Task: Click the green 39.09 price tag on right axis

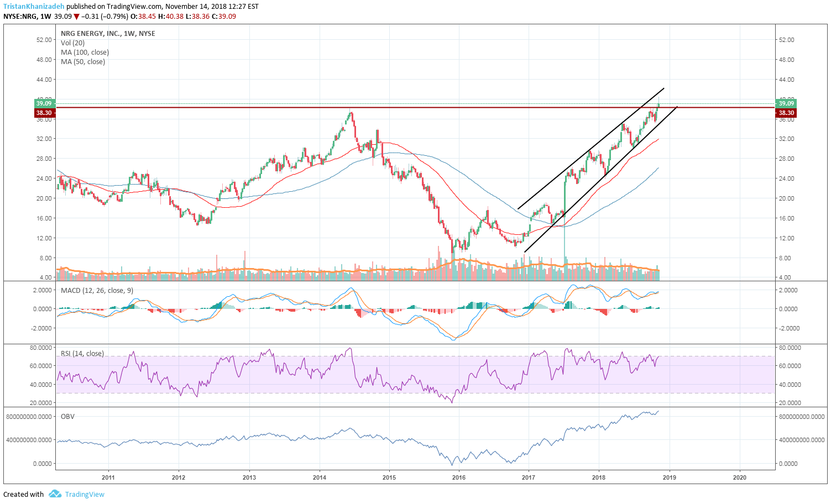Action: [x=786, y=103]
